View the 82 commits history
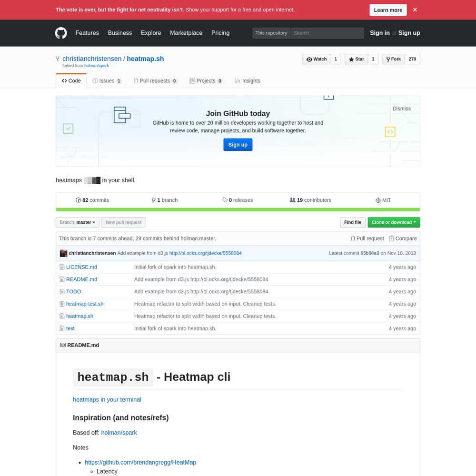476x476 pixels. (92, 200)
